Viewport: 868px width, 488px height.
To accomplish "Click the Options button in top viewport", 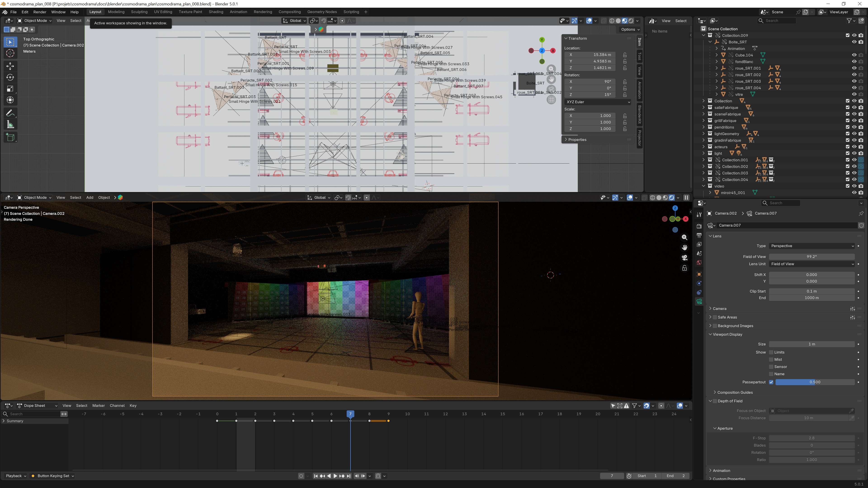I will [x=630, y=29].
